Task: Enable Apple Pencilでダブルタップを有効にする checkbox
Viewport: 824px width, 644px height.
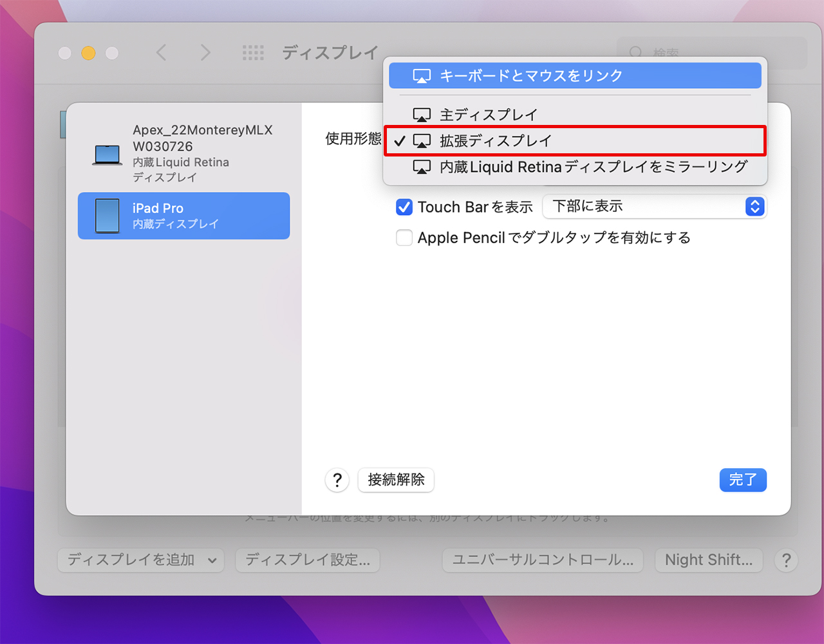Action: [x=404, y=238]
